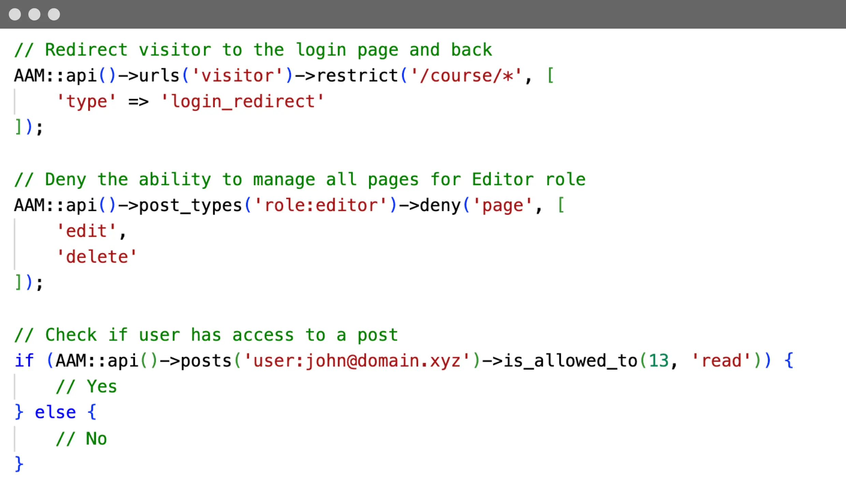Screen dimensions: 846x504
Task: Click the is_allowed_to method name
Action: (x=570, y=361)
